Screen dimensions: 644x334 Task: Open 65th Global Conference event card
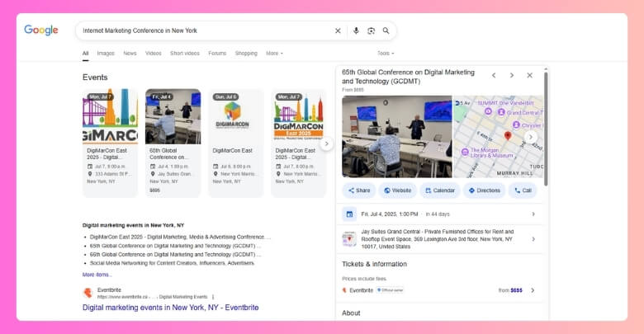pyautogui.click(x=173, y=143)
